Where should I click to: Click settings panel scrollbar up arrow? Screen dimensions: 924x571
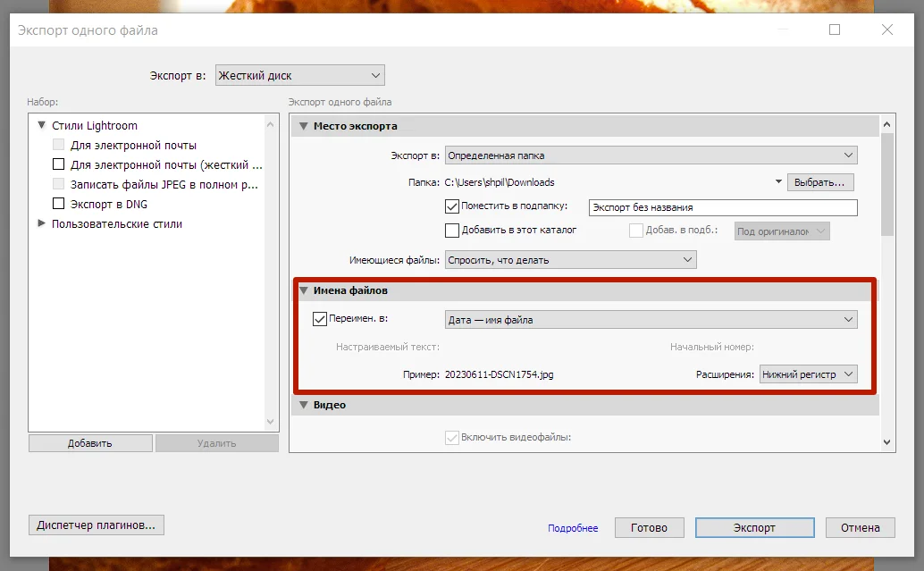886,124
